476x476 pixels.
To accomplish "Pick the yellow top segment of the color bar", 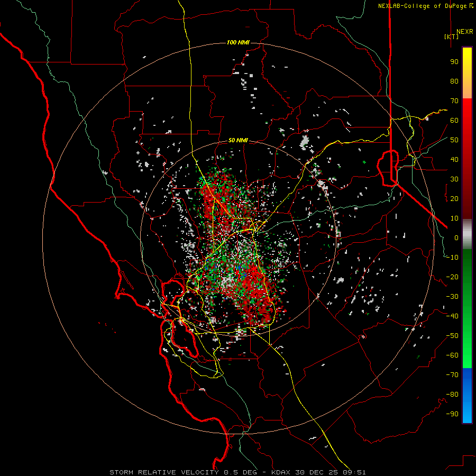I will tap(467, 73).
